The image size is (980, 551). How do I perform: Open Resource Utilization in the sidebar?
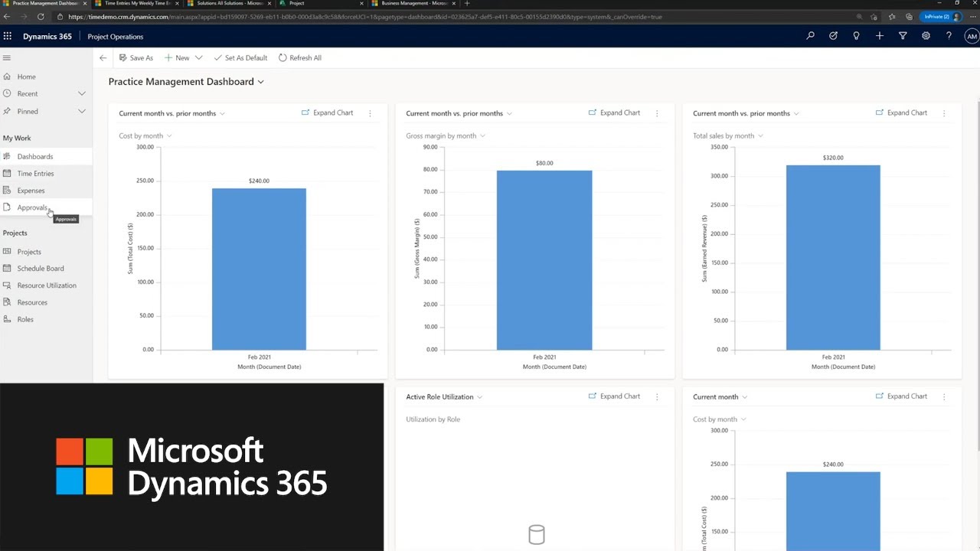[46, 285]
